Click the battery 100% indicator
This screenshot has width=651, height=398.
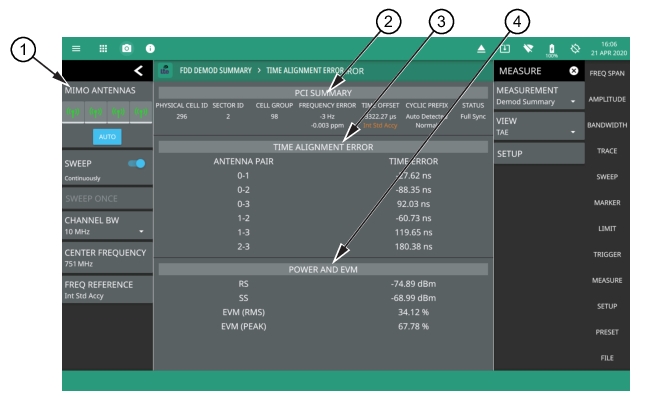click(551, 50)
